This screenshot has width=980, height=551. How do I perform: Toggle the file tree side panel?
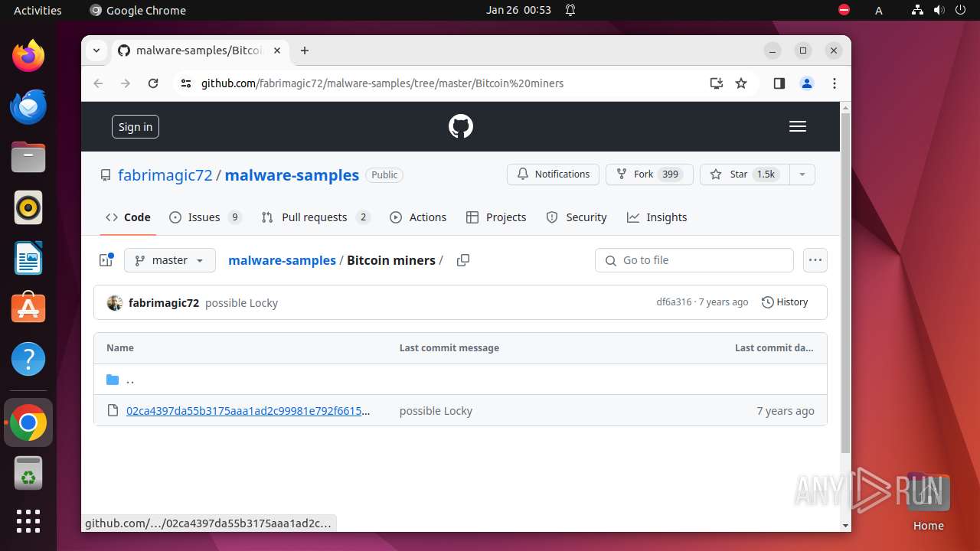coord(106,260)
